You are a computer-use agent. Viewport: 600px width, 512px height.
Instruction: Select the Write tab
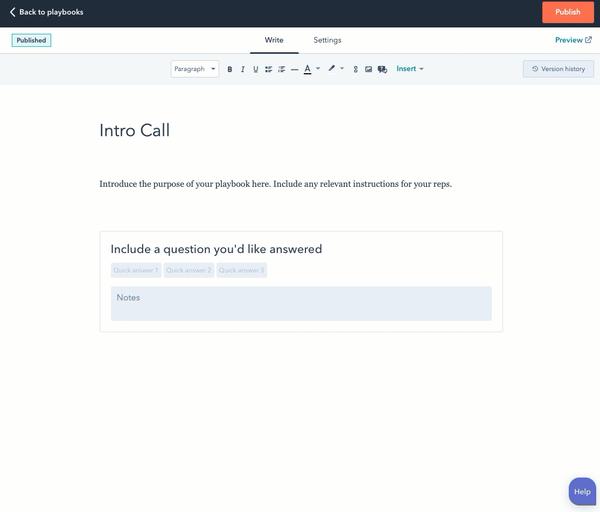(274, 40)
